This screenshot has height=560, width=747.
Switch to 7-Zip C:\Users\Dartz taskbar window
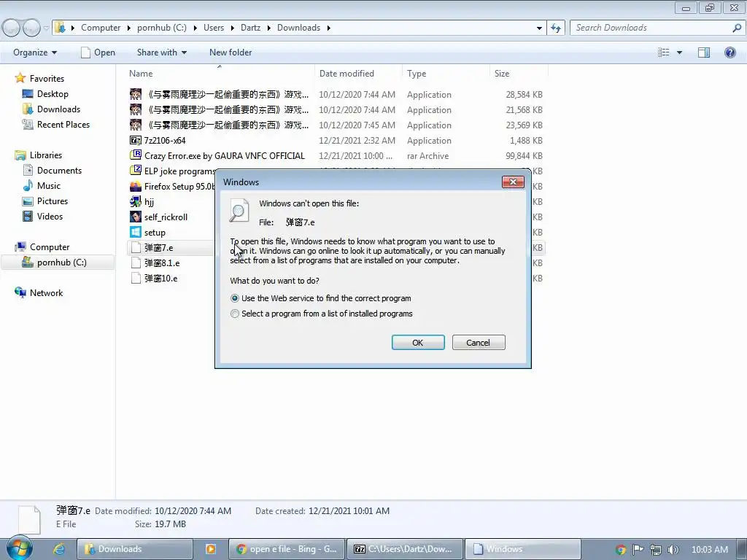click(x=405, y=549)
